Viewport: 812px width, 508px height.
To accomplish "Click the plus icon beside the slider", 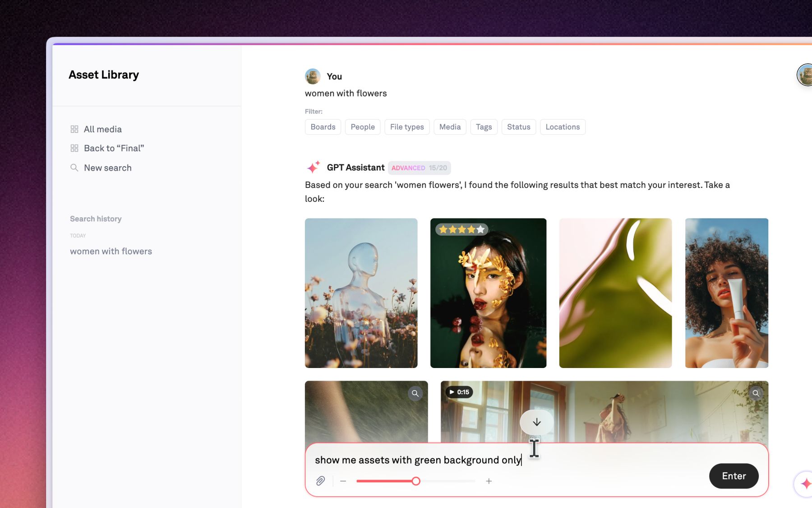I will pyautogui.click(x=489, y=481).
